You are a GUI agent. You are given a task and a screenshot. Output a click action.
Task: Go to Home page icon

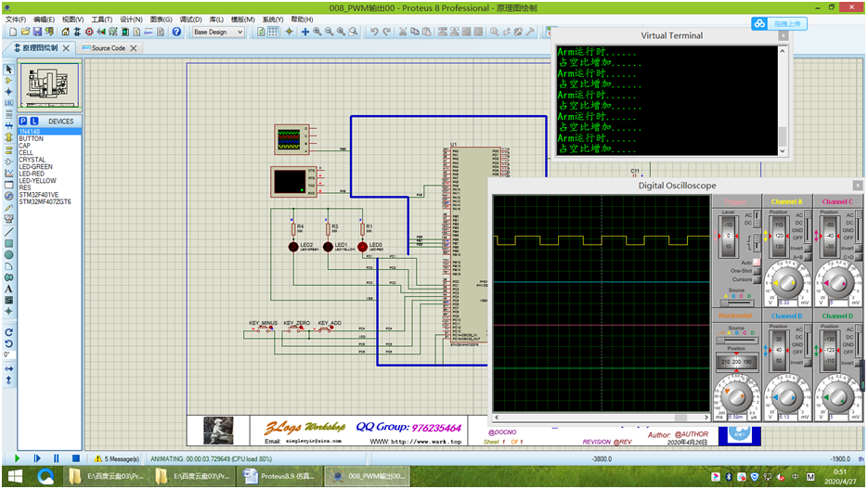coord(65,32)
